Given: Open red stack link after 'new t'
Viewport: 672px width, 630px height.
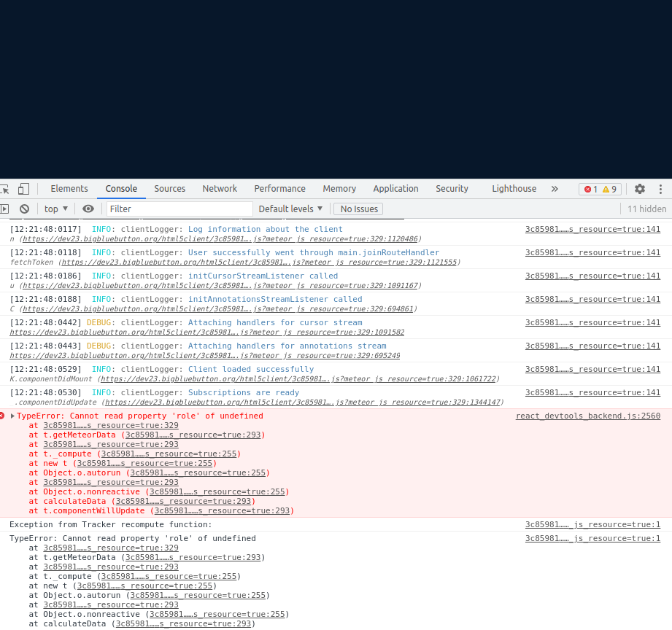Looking at the screenshot, I should pos(145,464).
